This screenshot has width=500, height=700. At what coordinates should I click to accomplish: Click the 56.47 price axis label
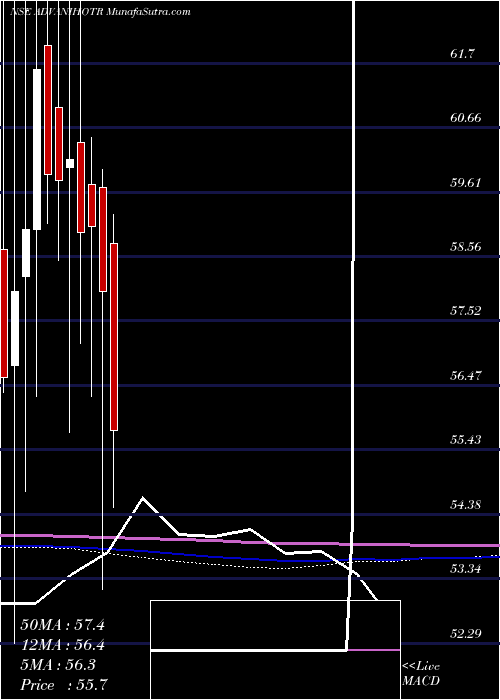[x=466, y=375]
